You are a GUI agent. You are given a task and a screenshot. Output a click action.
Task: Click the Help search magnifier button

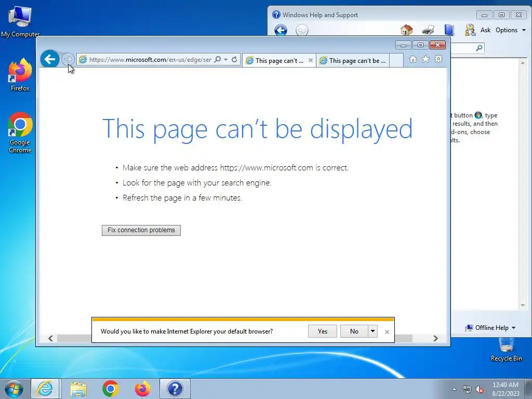pyautogui.click(x=479, y=48)
